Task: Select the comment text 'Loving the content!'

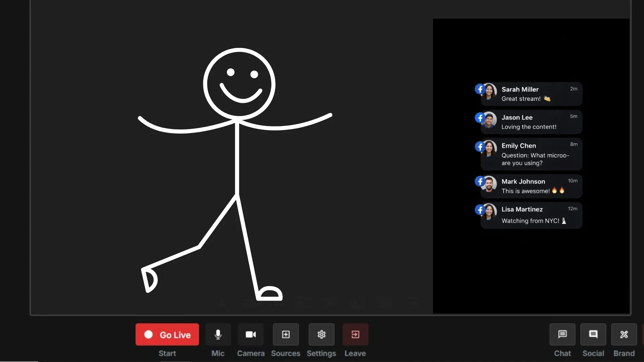Action: click(529, 127)
